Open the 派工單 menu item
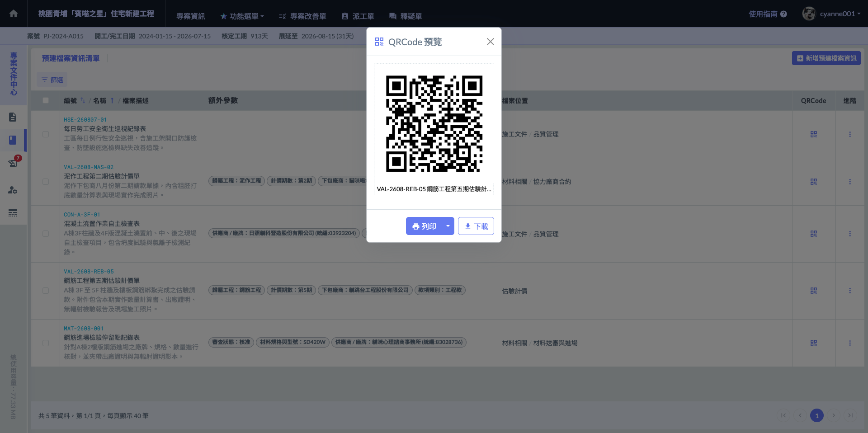The image size is (868, 433). tap(358, 16)
